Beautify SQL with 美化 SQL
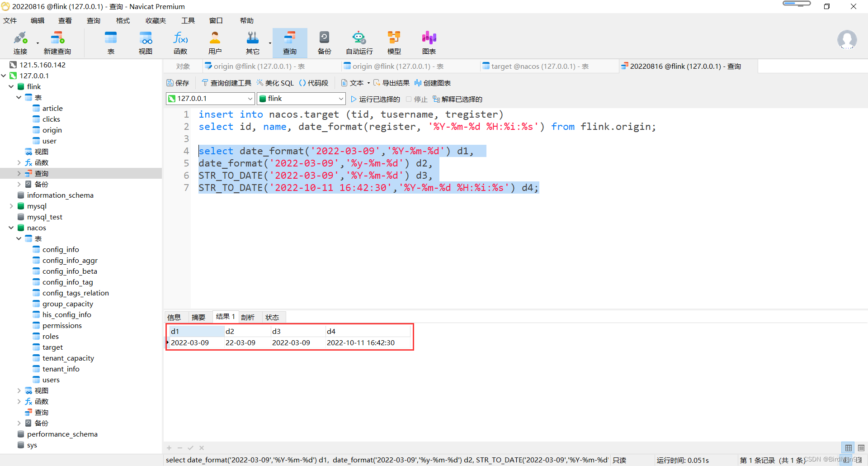 [275, 83]
